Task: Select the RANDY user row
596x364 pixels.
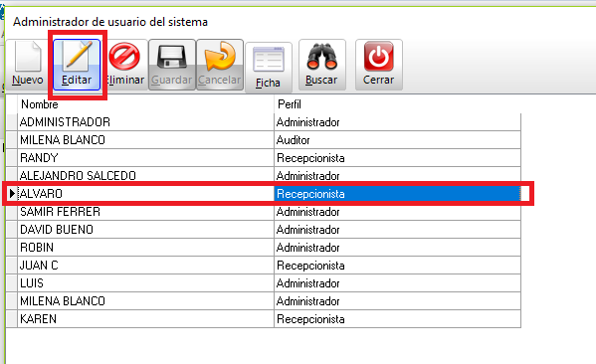Action: [x=263, y=158]
